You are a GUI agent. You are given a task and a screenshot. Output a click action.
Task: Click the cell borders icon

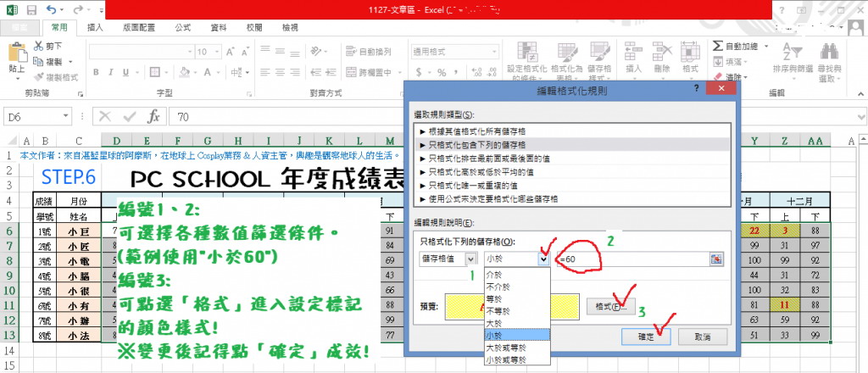pyautogui.click(x=154, y=73)
